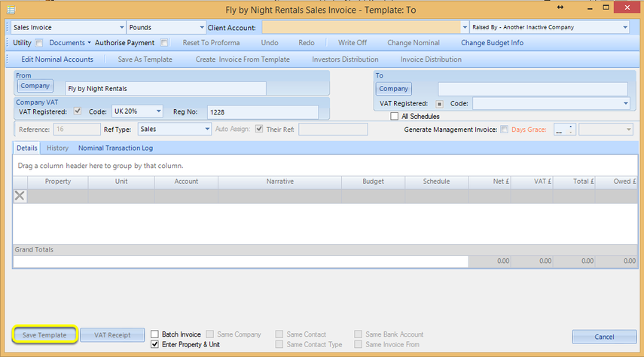
Task: Increase Days Grace with the spinner arrow
Action: pyautogui.click(x=570, y=127)
